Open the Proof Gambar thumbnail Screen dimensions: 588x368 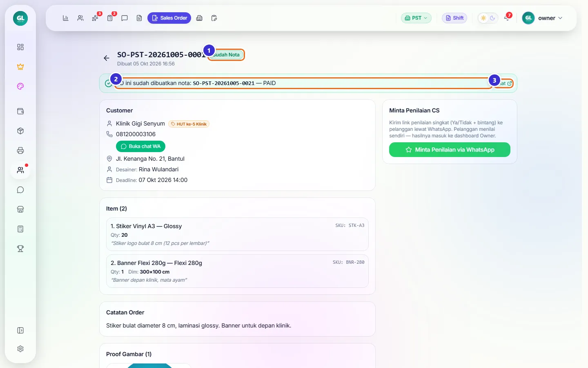coord(149,366)
